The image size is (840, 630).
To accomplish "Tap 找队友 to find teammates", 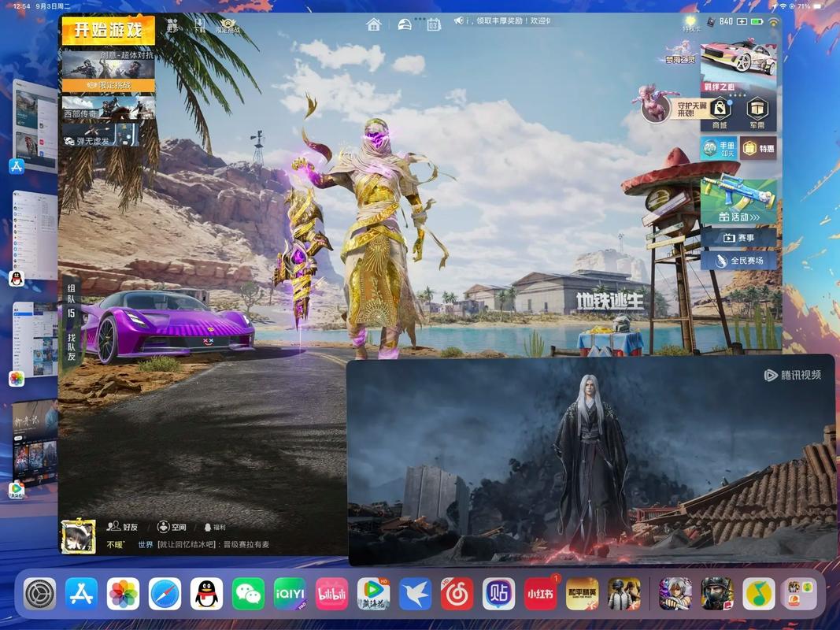I will [72, 346].
